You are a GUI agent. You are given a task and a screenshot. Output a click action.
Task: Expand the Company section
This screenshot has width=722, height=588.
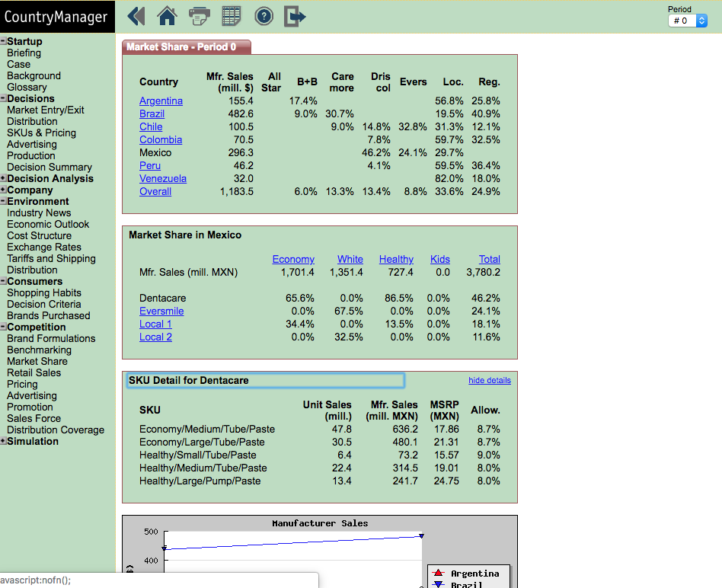pyautogui.click(x=3, y=190)
